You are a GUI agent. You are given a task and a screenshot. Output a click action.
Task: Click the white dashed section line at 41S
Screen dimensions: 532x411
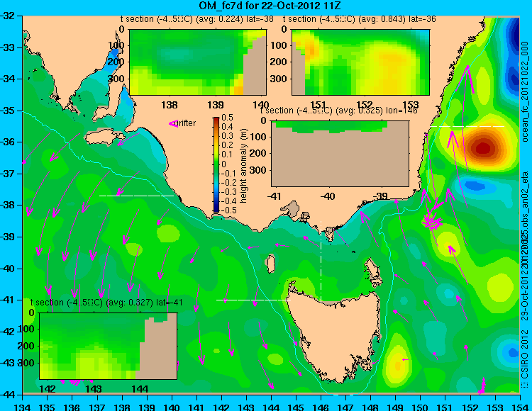point(253,300)
